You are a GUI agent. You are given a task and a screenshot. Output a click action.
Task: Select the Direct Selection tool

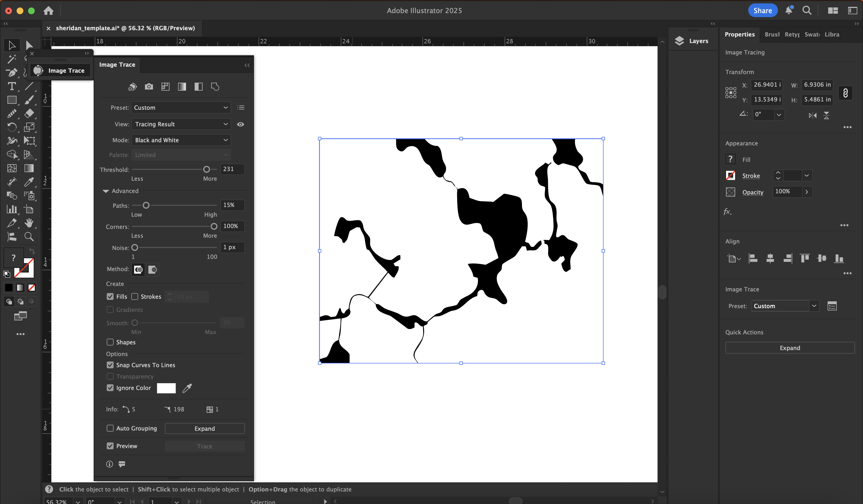click(x=29, y=45)
